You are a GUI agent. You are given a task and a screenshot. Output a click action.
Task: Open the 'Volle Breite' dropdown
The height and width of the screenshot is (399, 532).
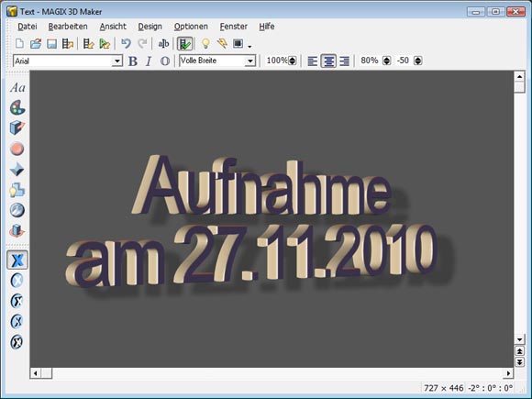[250, 61]
